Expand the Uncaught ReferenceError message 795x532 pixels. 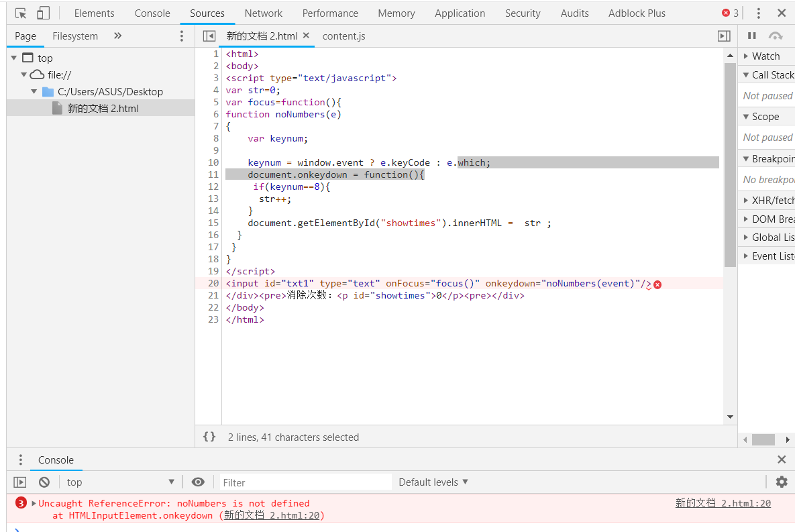tap(34, 503)
